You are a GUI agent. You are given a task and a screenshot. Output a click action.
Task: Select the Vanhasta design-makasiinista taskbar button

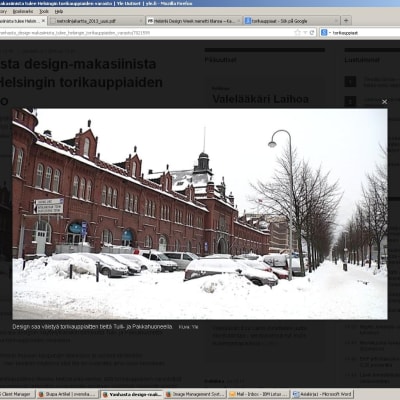pos(132,394)
